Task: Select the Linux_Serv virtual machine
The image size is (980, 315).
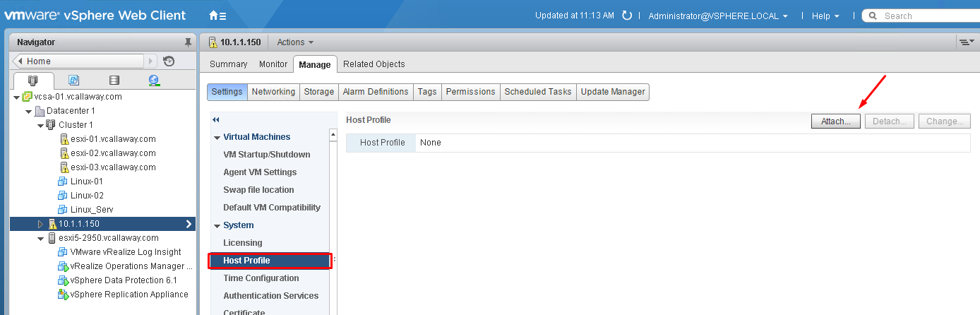Action: tap(92, 210)
